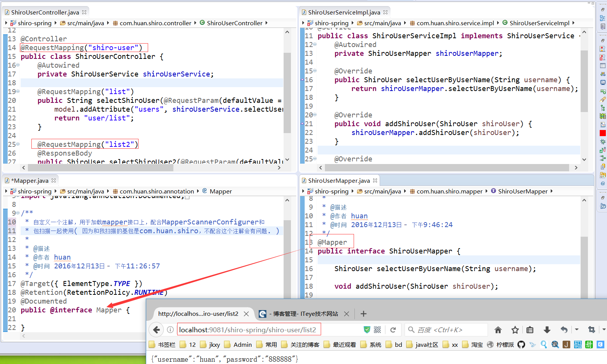Open the green bug Debug icon in sidebar
This screenshot has width=607, height=364.
[x=603, y=141]
